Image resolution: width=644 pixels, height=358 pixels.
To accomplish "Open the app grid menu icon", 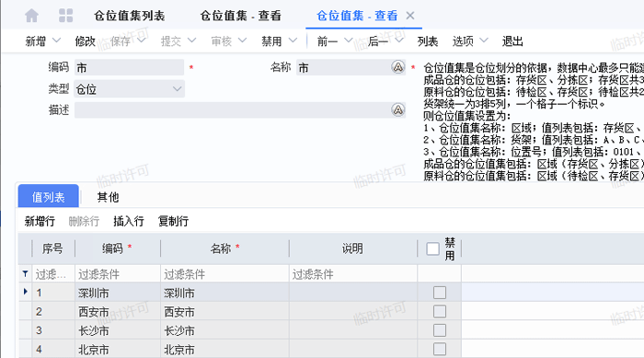I will (65, 16).
